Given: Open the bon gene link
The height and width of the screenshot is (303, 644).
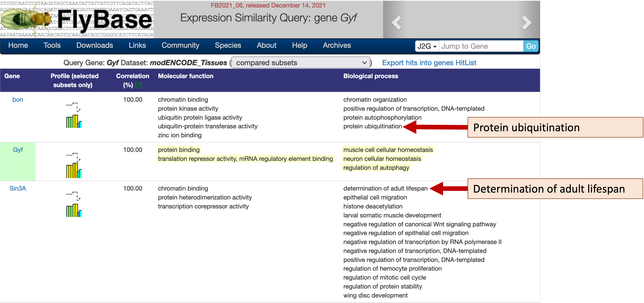Looking at the screenshot, I should (18, 100).
